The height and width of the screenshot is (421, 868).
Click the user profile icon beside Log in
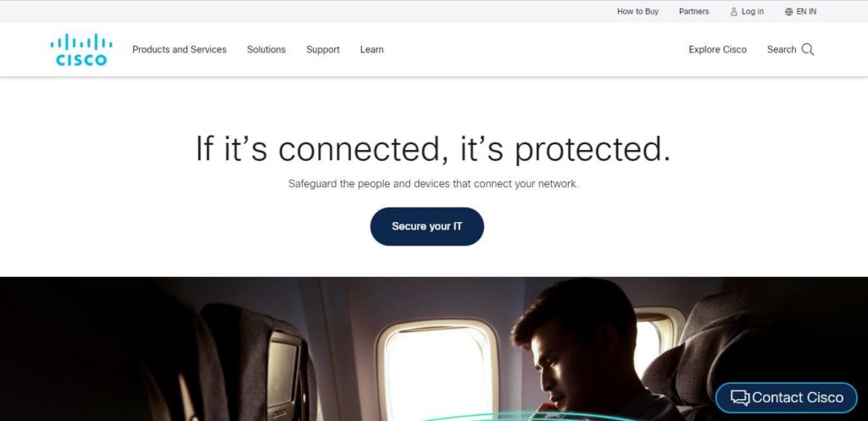tap(734, 12)
